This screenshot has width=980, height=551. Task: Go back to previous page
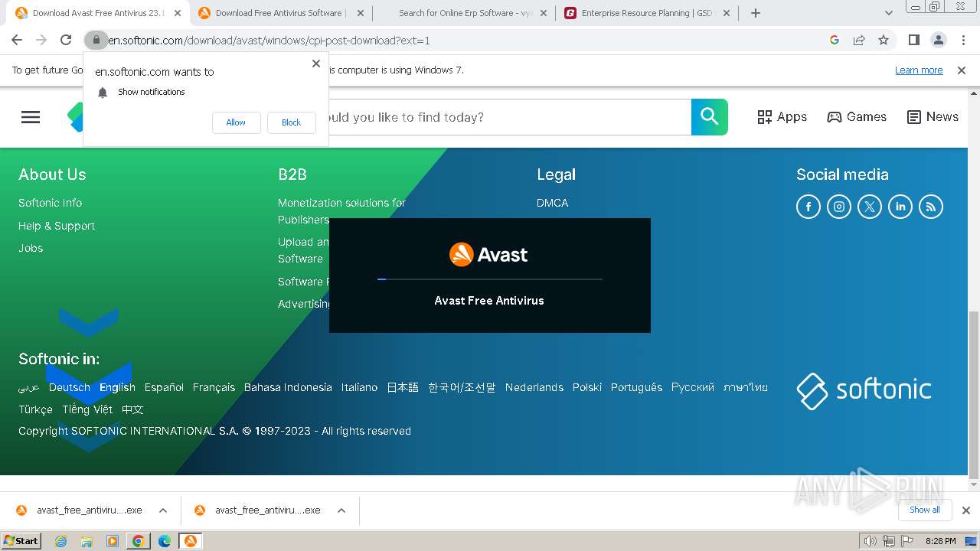(x=17, y=40)
